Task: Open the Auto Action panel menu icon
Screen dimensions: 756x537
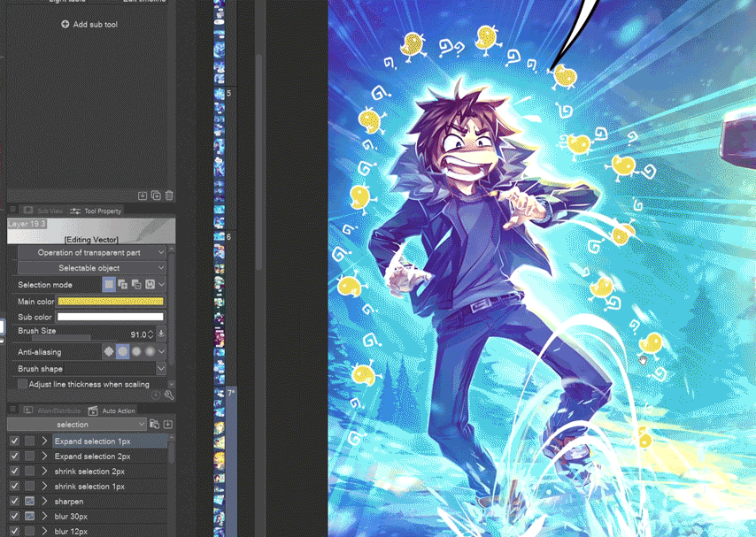Action: pos(13,410)
